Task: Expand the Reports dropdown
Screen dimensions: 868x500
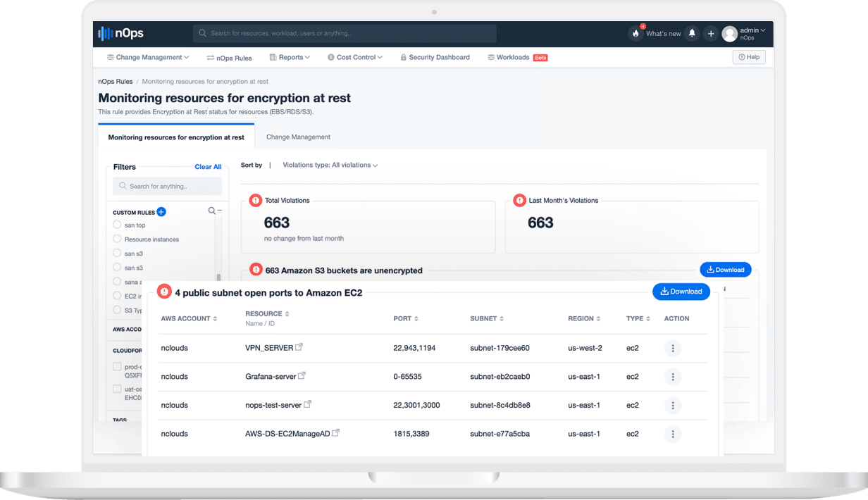Action: pyautogui.click(x=289, y=58)
